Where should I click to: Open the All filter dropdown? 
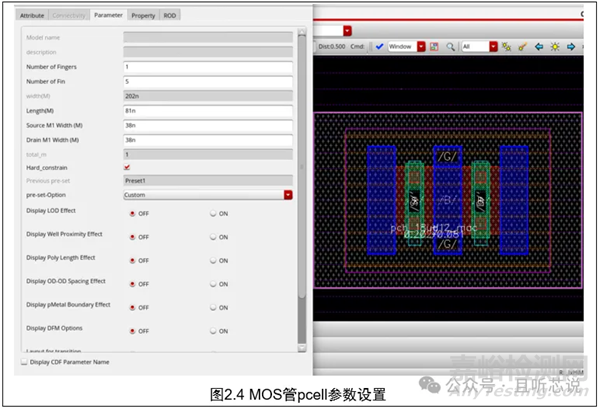[x=493, y=46]
